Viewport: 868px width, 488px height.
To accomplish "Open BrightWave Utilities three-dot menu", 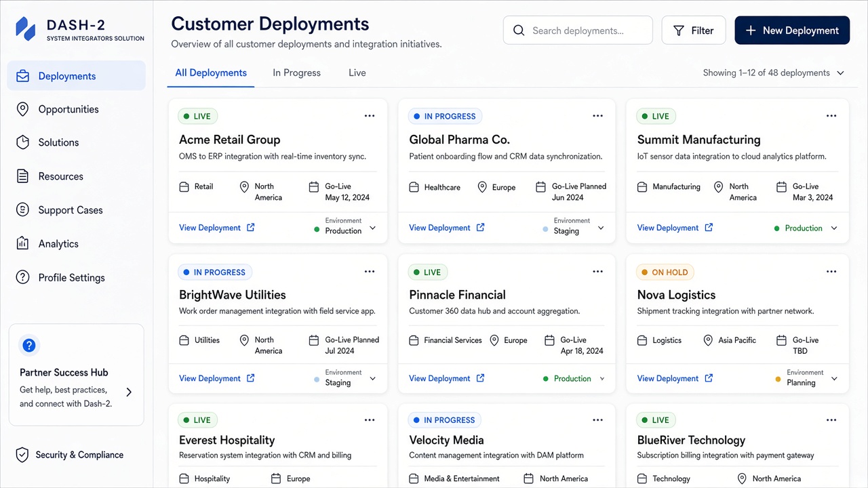I will coord(370,272).
